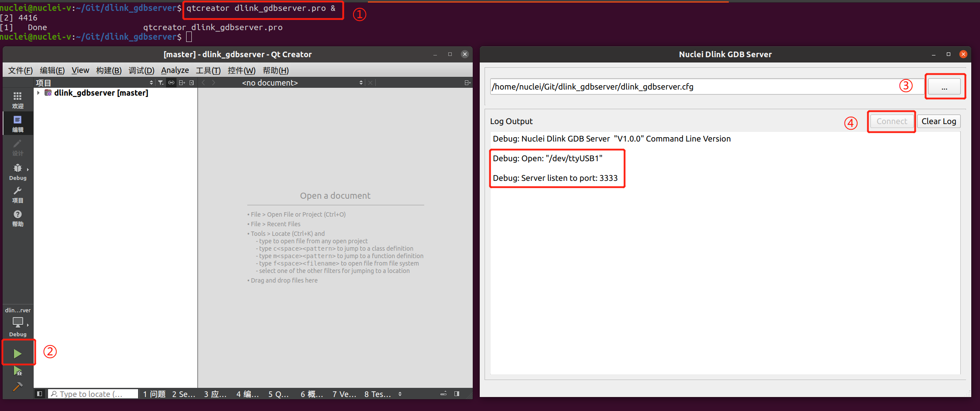980x411 pixels.
Task: Browse for config file with ... button
Action: pos(944,86)
